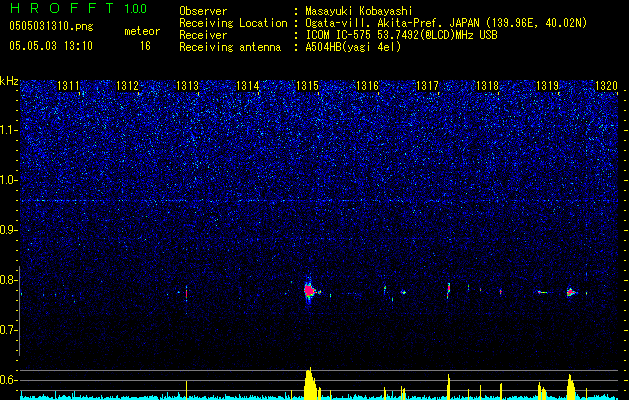The image size is (629, 400).
Task: Click the 1.1 kHz frequency label
Action: point(9,130)
